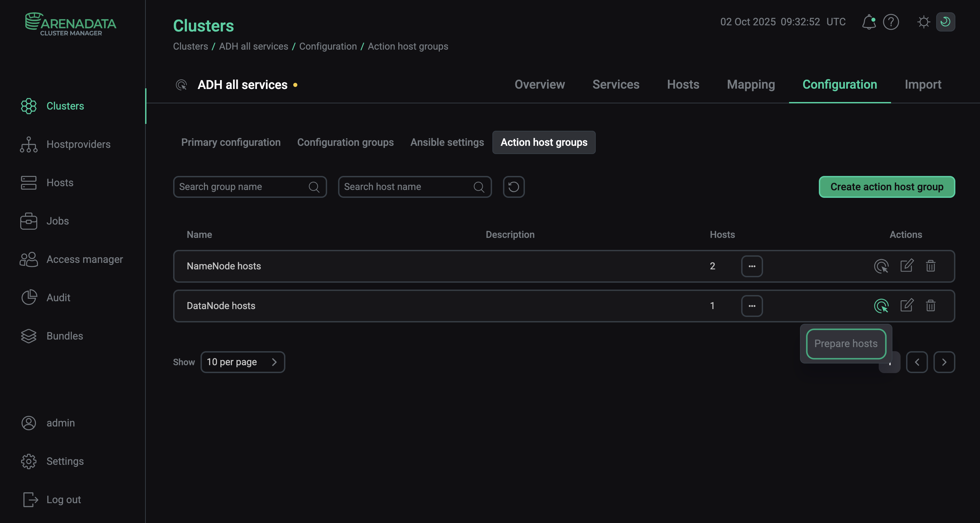
Task: Edit the NameNode hosts group with pencil icon
Action: point(906,266)
